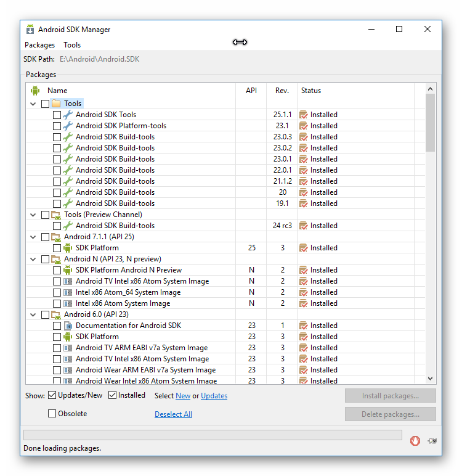Click the red stop hand icon
The width and height of the screenshot is (462, 476).
pyautogui.click(x=415, y=440)
